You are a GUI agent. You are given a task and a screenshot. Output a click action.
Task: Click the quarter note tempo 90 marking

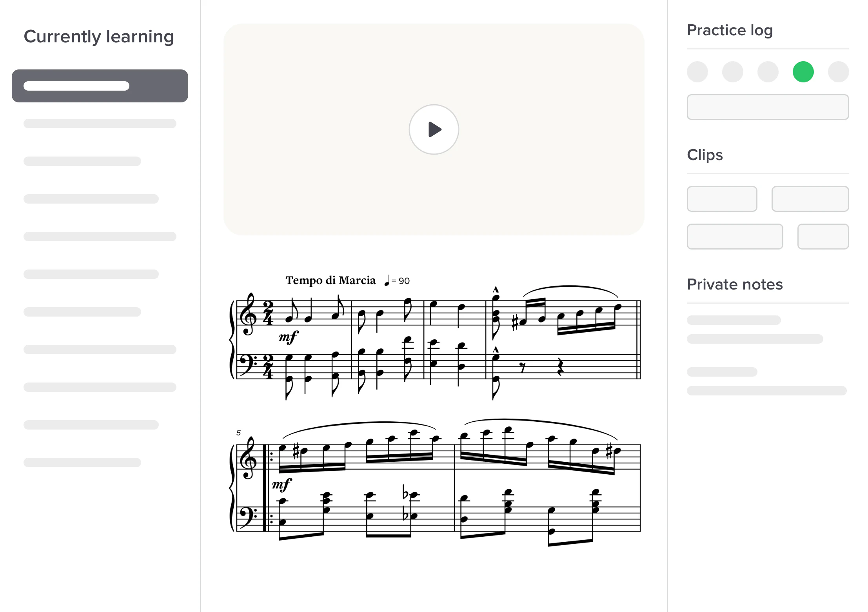[397, 281]
